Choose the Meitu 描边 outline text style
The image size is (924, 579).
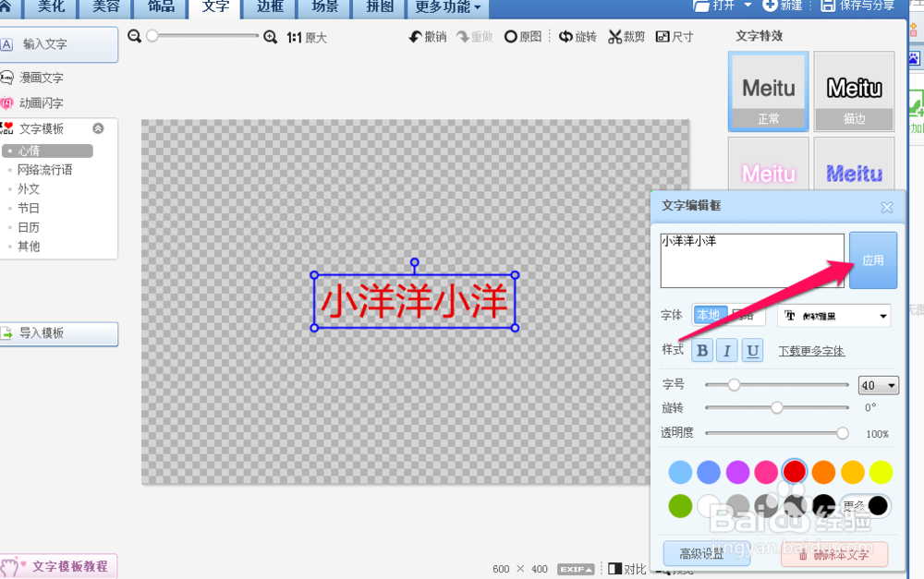pyautogui.click(x=853, y=90)
